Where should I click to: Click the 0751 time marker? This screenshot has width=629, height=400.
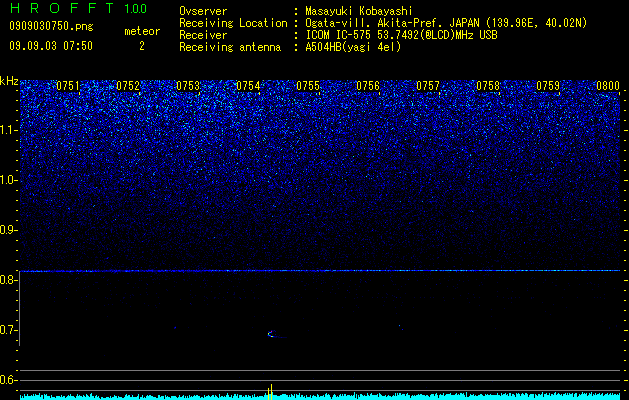(68, 86)
